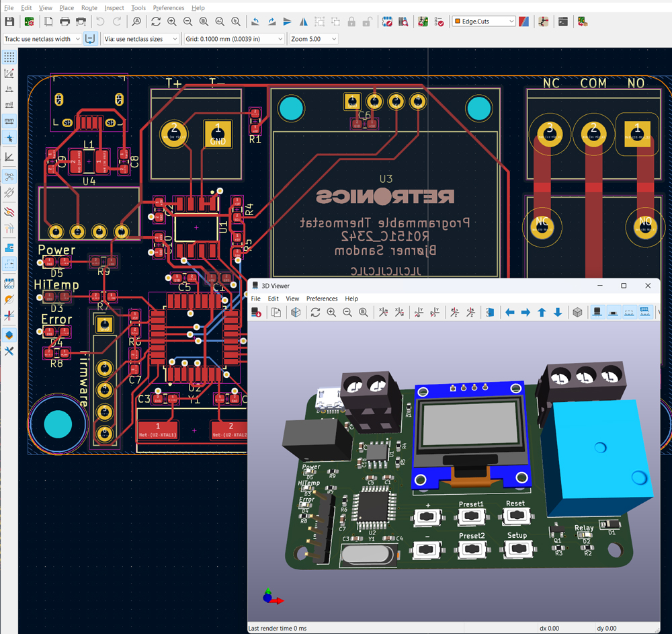Click the Lock items padlock icon
Screen dimensions: 672x634
point(351,22)
